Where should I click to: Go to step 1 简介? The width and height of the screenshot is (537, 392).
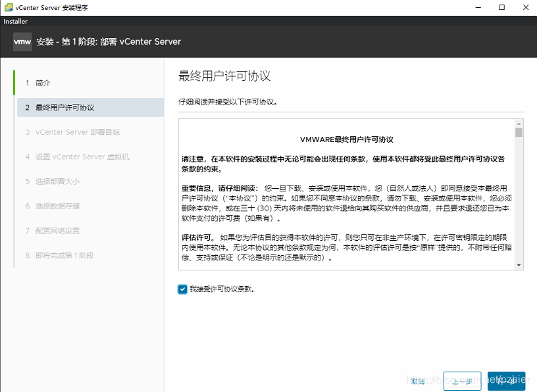[90, 83]
